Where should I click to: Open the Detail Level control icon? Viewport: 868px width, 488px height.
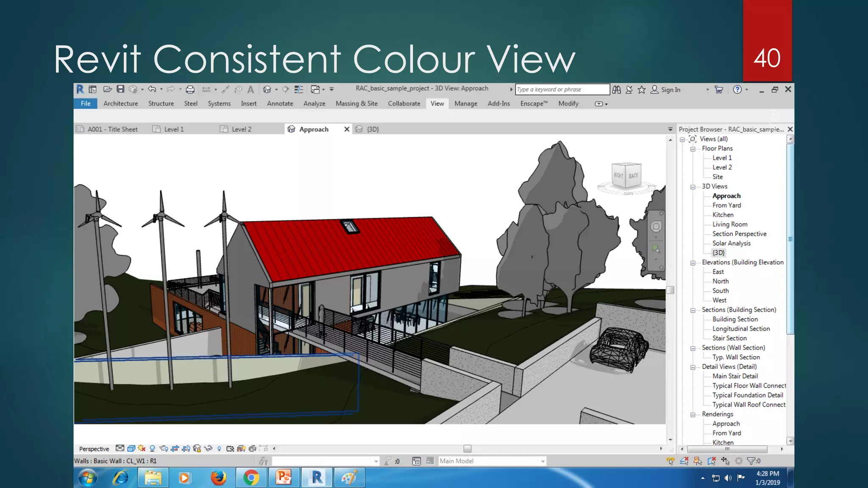coord(120,448)
